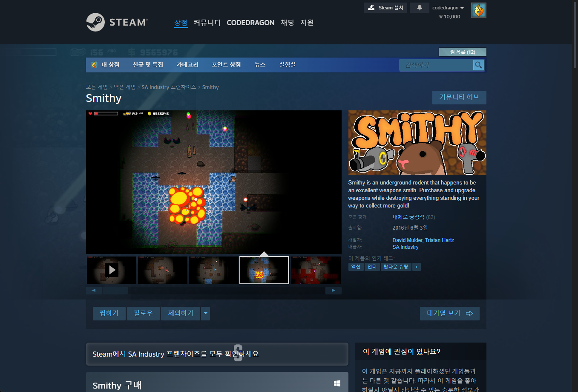The height and width of the screenshot is (392, 578).
Task: Open 커뮤니티 허브 button
Action: [x=459, y=97]
